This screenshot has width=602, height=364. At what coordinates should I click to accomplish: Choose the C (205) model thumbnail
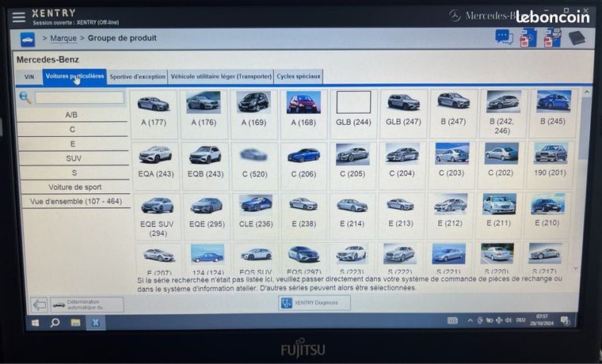(x=352, y=161)
